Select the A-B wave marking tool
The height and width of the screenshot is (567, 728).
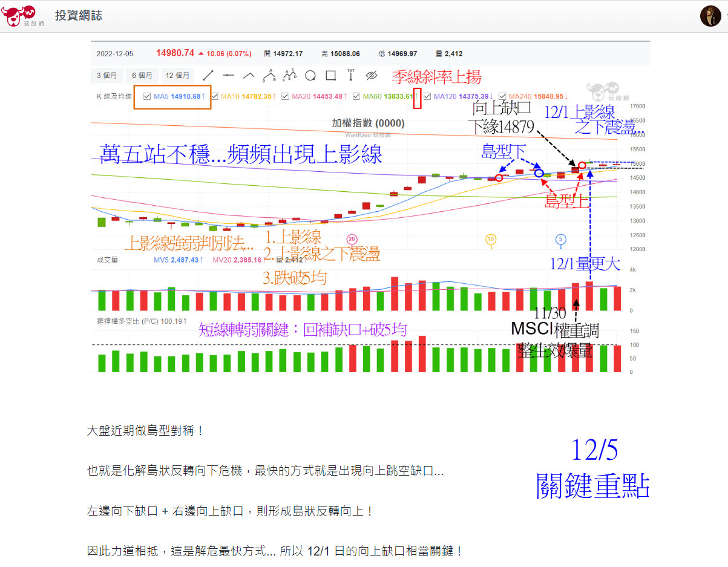(x=268, y=75)
